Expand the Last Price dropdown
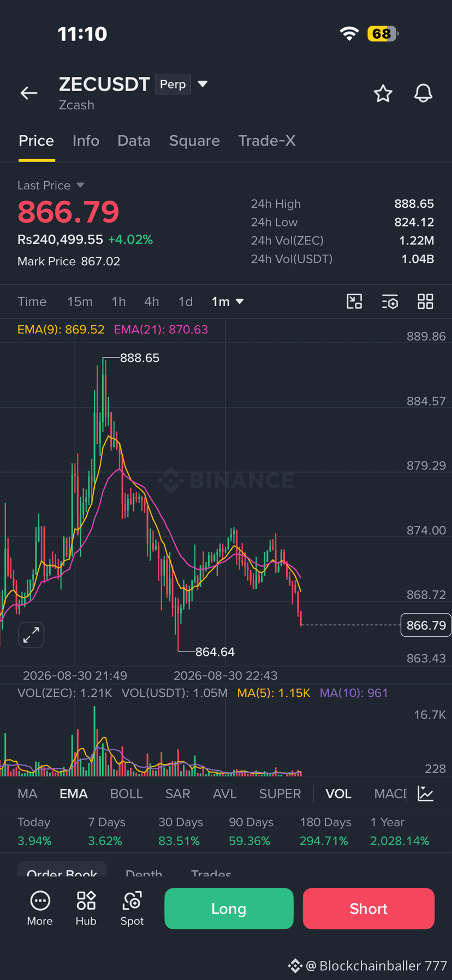452x980 pixels. (80, 186)
